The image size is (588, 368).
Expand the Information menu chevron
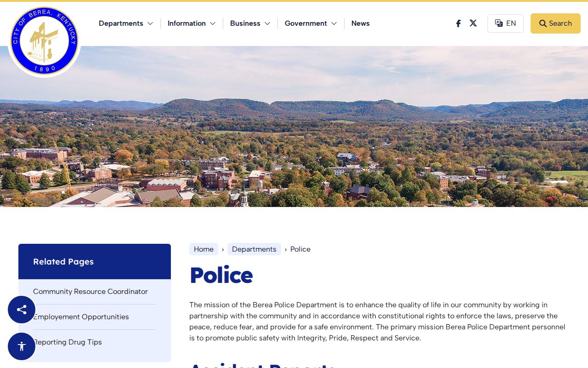(x=213, y=23)
